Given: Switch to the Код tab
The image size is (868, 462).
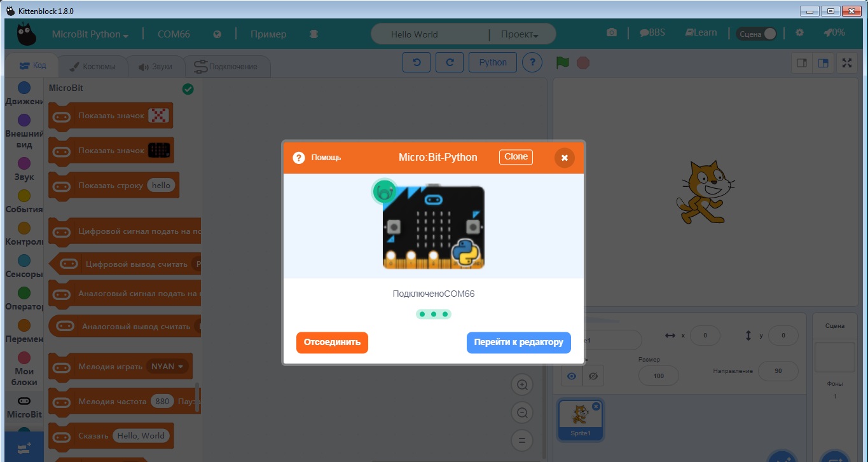Looking at the screenshot, I should click(32, 65).
